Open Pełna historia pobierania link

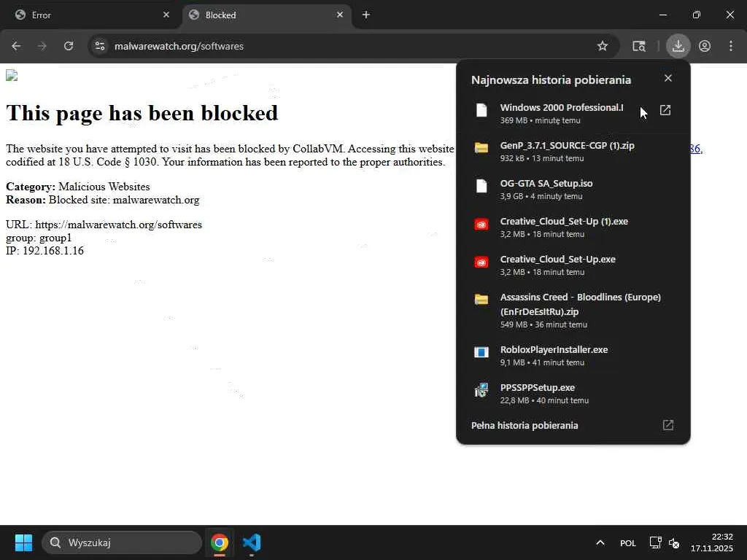(x=525, y=425)
